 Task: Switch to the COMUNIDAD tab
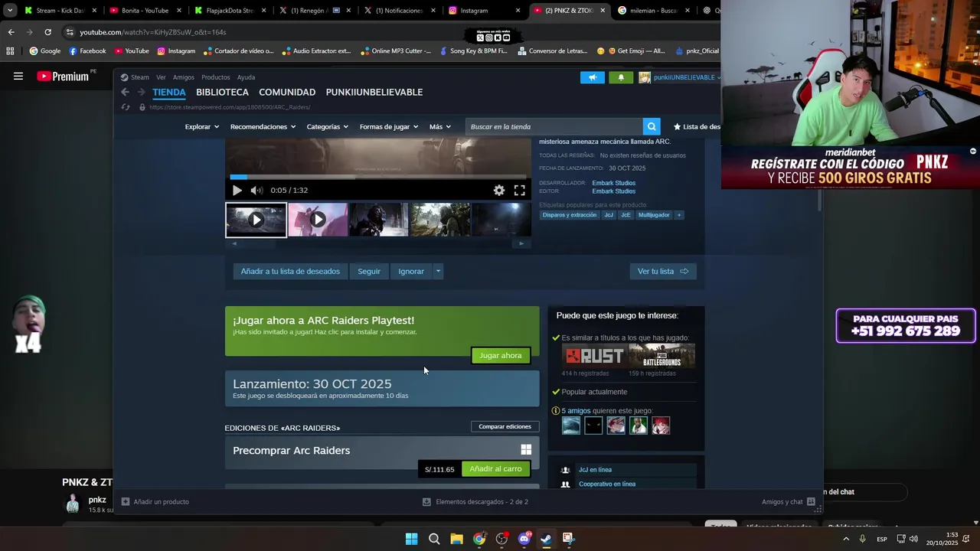(287, 92)
